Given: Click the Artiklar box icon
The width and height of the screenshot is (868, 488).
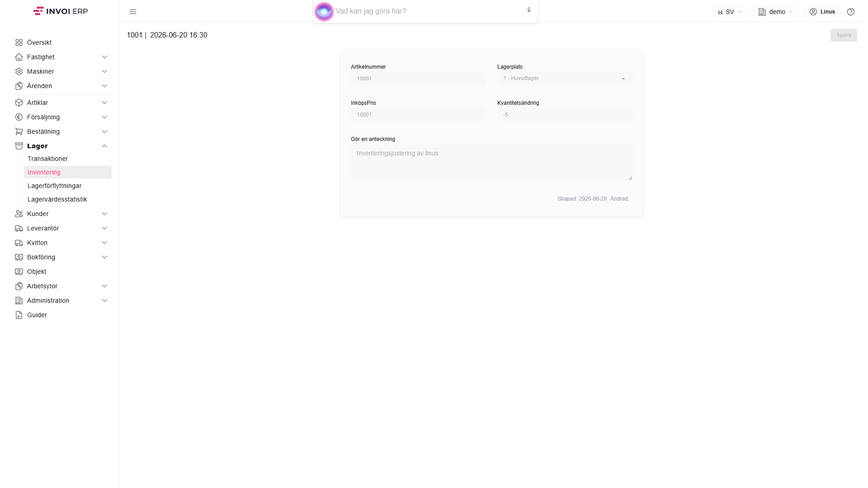Looking at the screenshot, I should [19, 103].
